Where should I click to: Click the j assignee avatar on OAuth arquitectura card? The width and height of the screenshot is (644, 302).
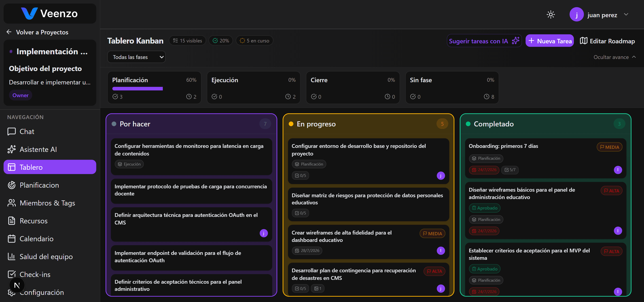click(263, 233)
